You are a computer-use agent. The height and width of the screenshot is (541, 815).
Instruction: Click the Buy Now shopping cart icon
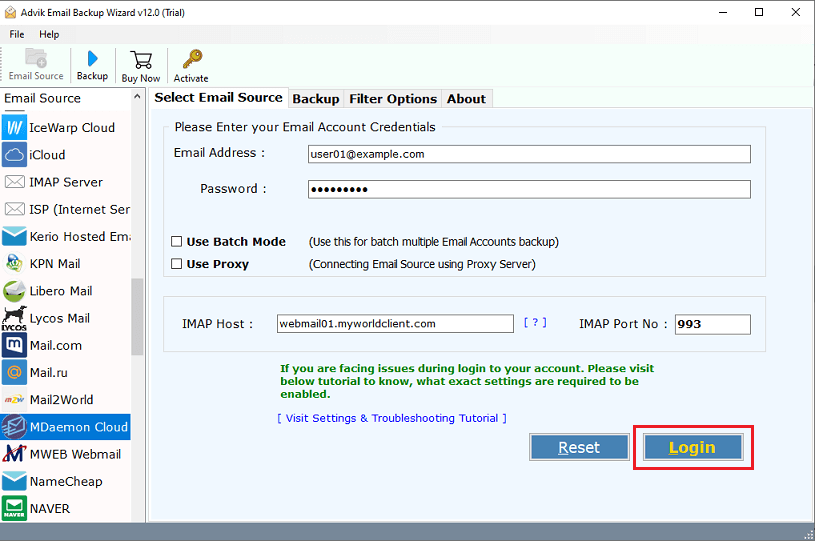point(141,60)
